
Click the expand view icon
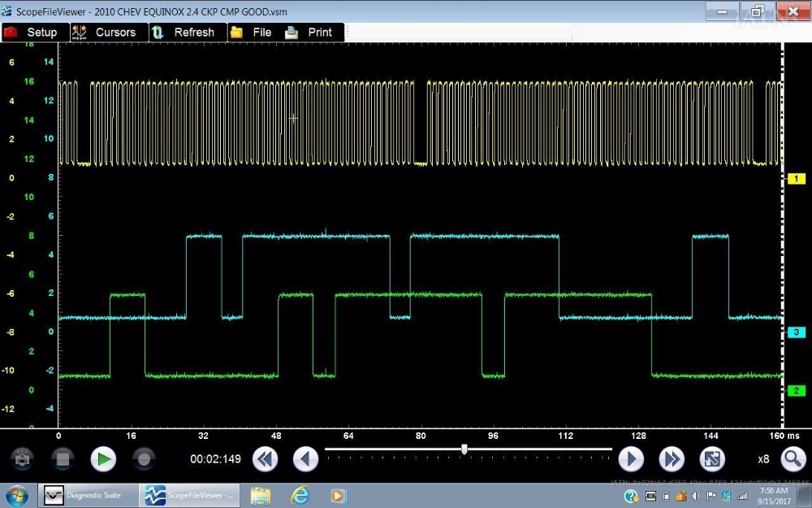point(711,459)
